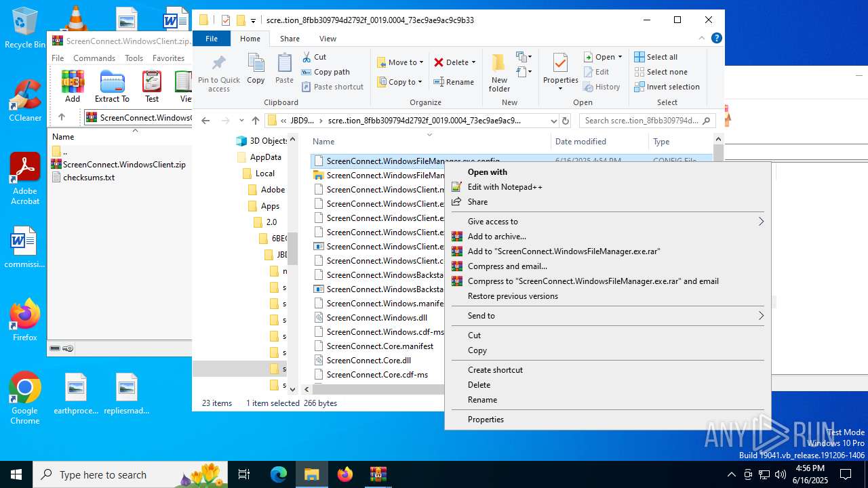This screenshot has width=868, height=488.
Task: Click Edit in the Open group
Action: click(595, 72)
